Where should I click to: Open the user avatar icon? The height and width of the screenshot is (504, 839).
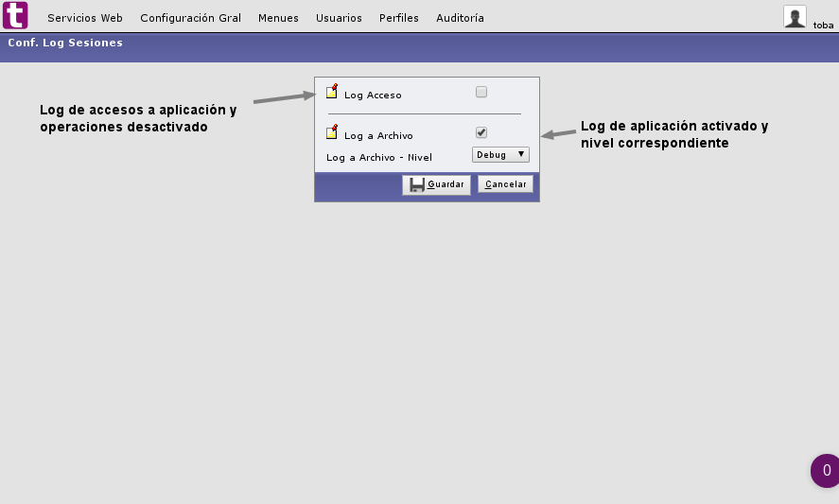coord(795,17)
